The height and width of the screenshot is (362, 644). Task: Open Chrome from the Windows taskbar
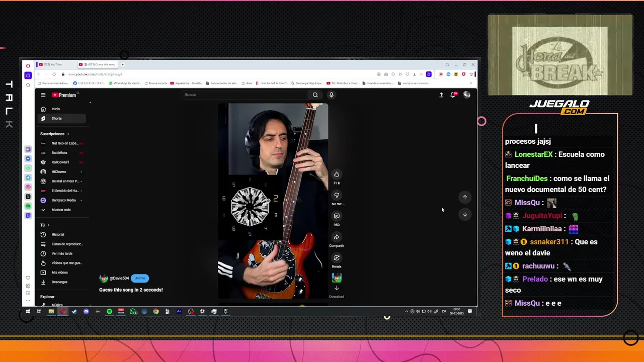(156, 312)
